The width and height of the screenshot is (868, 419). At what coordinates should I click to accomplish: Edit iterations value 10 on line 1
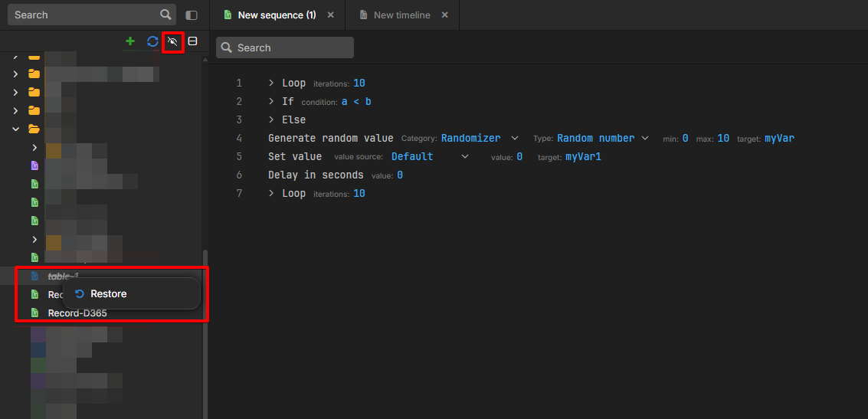(x=359, y=83)
